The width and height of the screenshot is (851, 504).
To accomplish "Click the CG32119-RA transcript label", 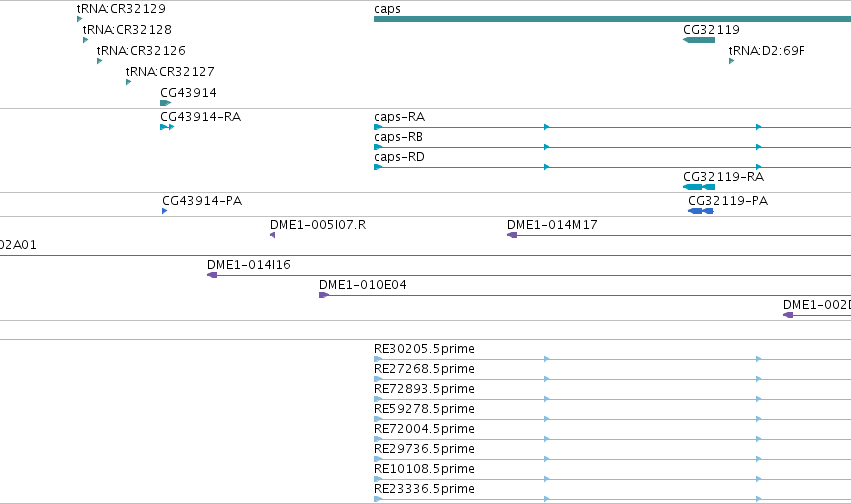I will 723,177.
